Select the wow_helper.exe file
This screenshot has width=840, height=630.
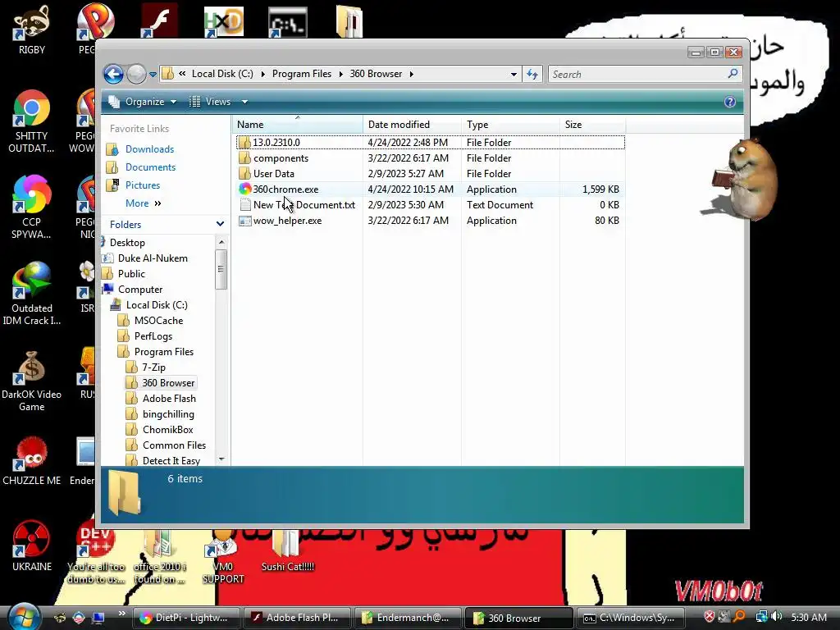287,220
